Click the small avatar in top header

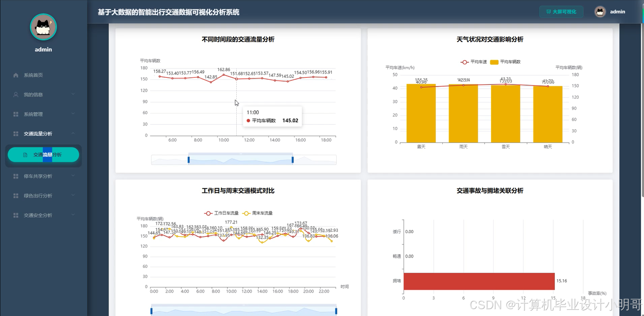pos(600,12)
